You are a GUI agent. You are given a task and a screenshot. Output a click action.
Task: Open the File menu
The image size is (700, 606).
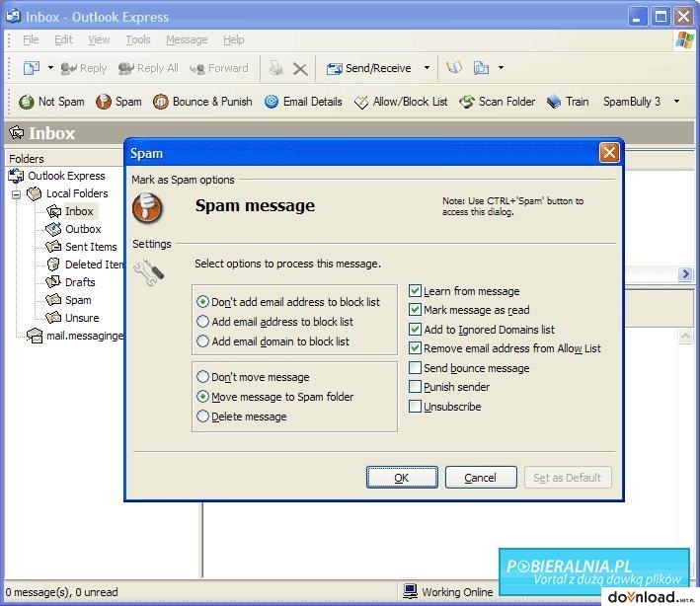point(31,40)
